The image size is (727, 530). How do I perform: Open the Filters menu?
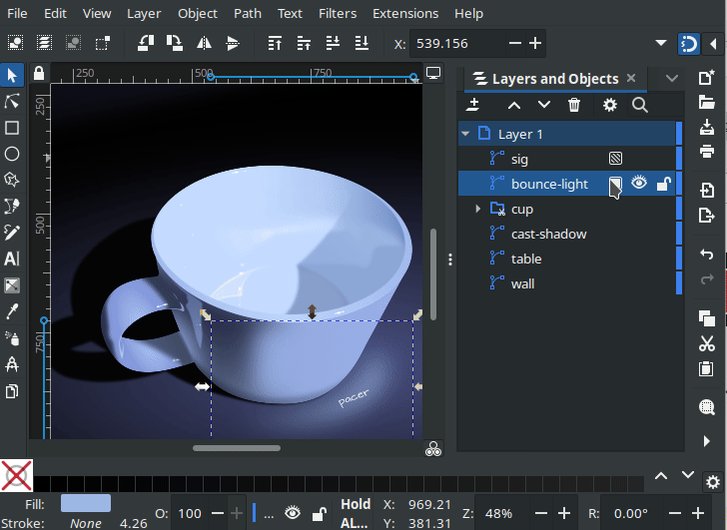coord(337,14)
